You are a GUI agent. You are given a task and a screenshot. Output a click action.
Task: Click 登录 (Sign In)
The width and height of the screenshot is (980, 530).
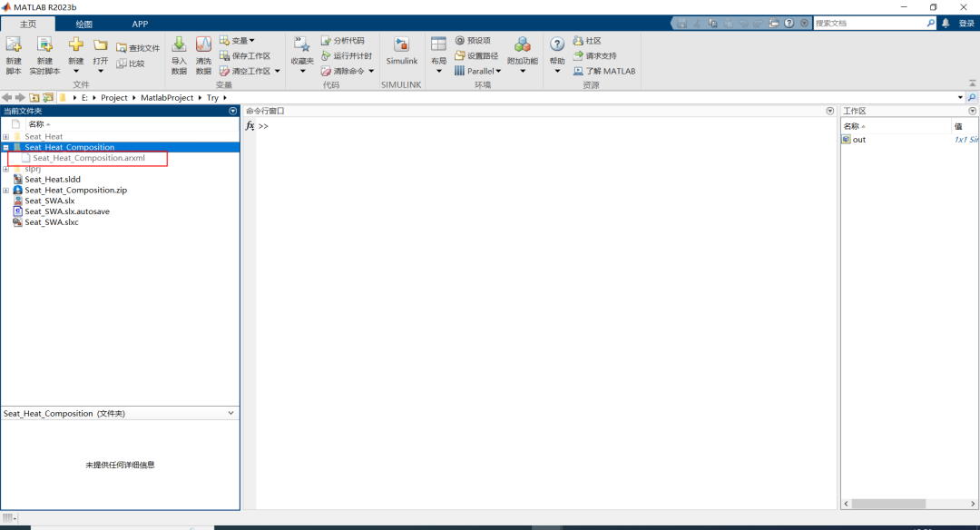coord(966,23)
